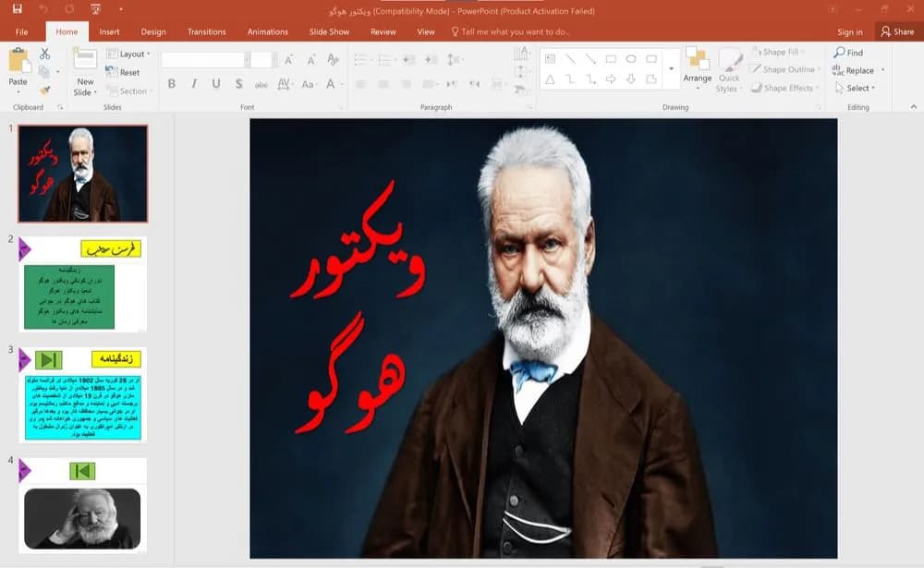Screen dimensions: 924x568
Task: Click the Tell me what you want to do box
Action: tap(510, 31)
